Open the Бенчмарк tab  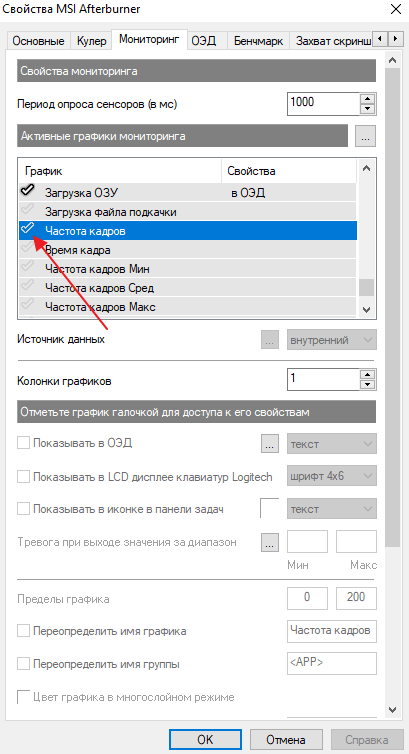tap(259, 41)
